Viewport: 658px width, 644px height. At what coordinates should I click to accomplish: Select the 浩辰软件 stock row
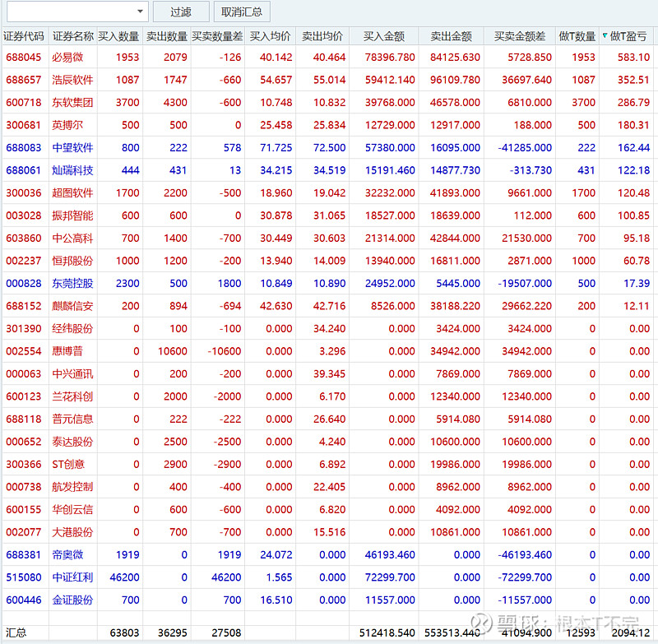327,80
